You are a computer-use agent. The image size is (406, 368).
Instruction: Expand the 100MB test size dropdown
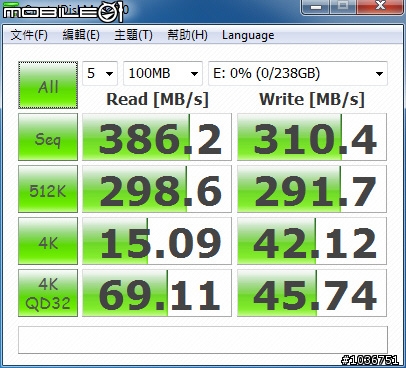click(163, 73)
